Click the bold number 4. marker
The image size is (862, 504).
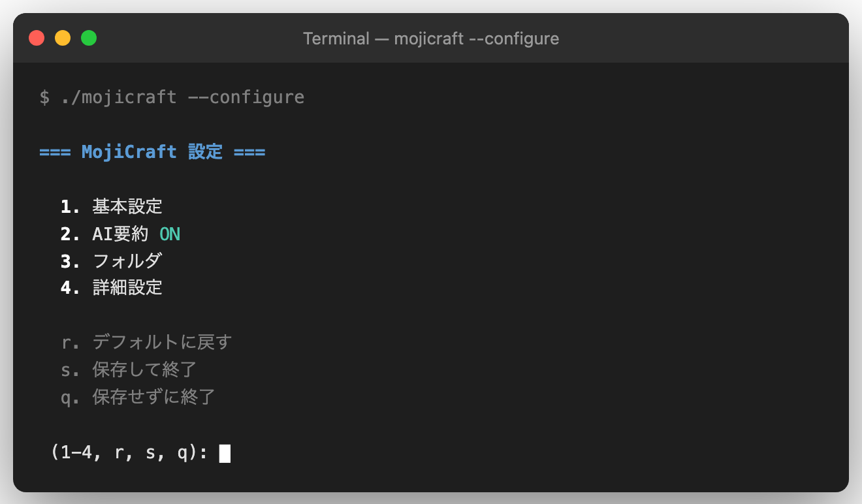coord(71,288)
